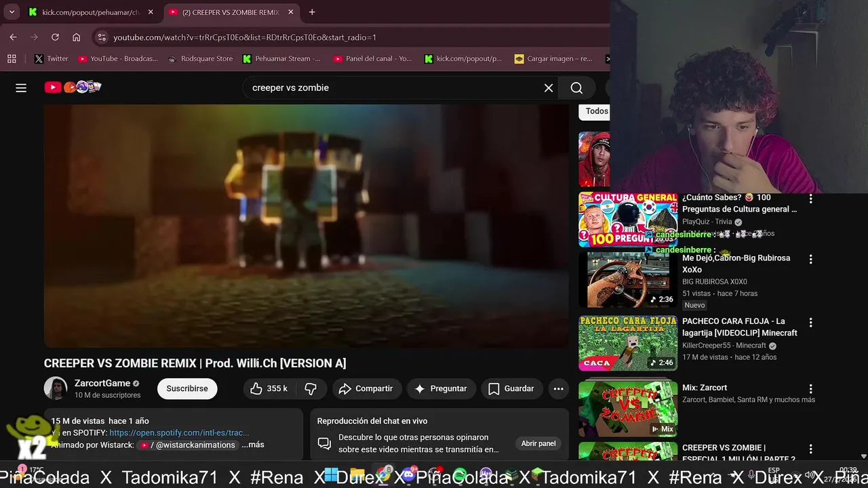
Task: View site information icon in address bar
Action: (102, 37)
